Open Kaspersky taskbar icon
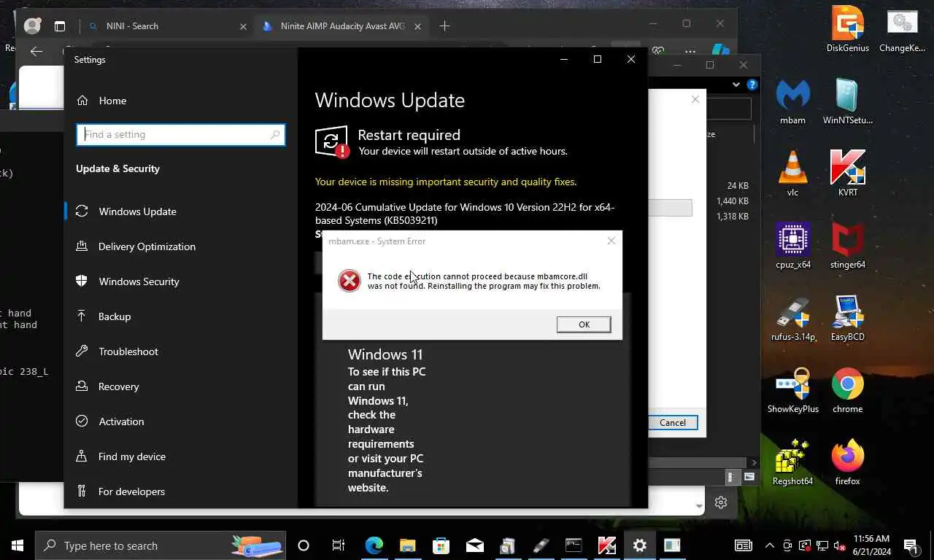Screen dimensions: 934x560 606,545
